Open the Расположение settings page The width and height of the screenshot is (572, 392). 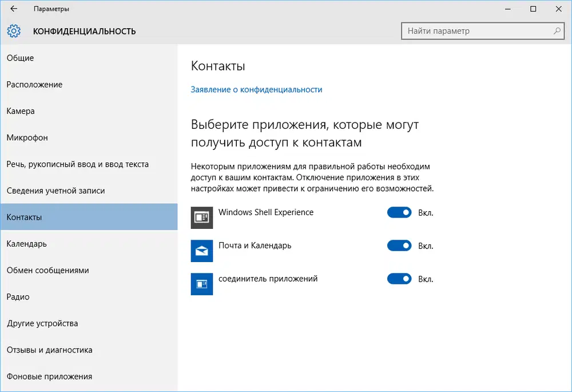click(34, 84)
